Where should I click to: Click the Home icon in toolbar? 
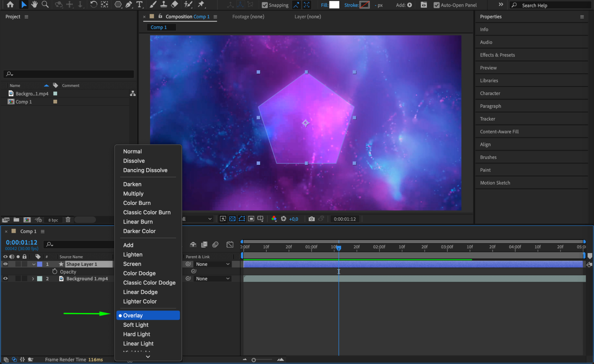(x=10, y=4)
